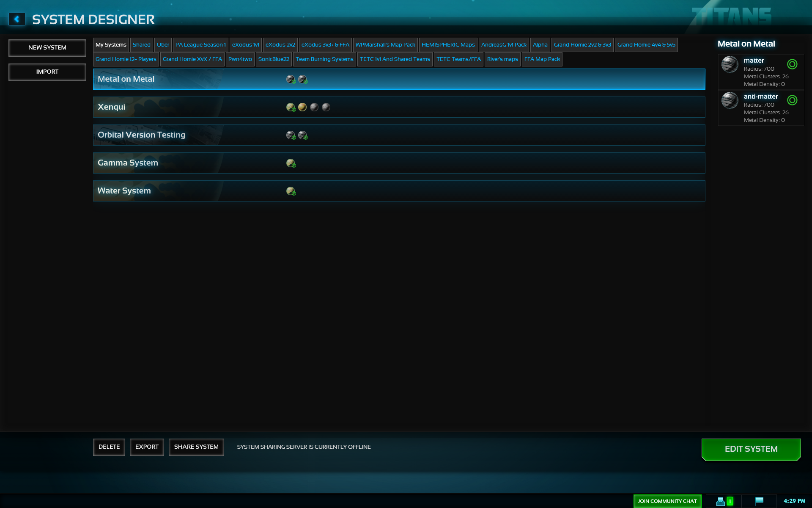Open the friends list icon in bottom bar
Screen dimensions: 812x508
[721, 501]
